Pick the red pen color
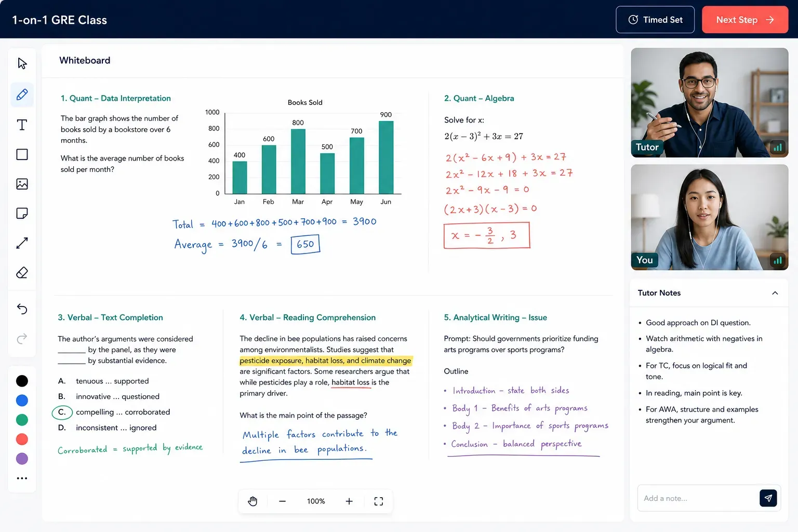 click(x=22, y=440)
